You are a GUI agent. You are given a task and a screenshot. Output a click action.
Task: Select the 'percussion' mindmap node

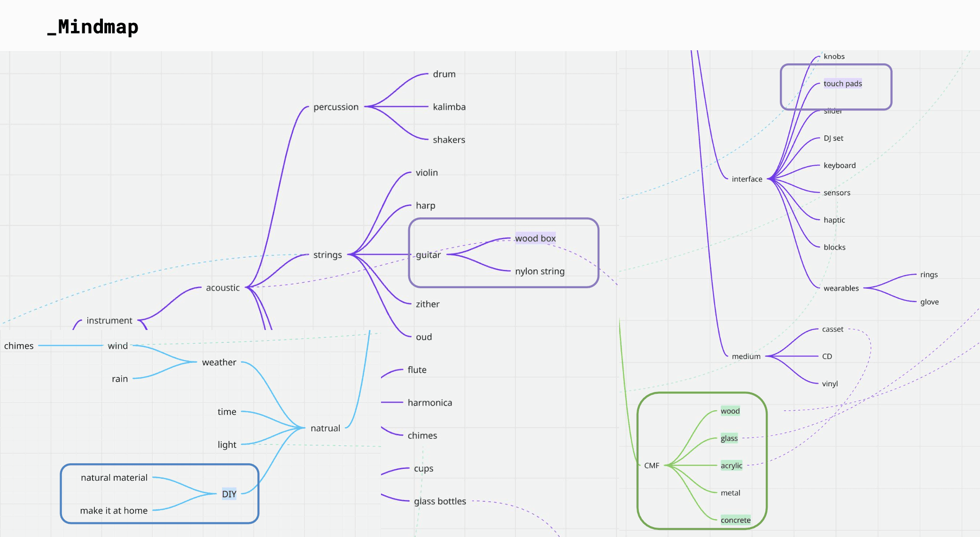(335, 107)
